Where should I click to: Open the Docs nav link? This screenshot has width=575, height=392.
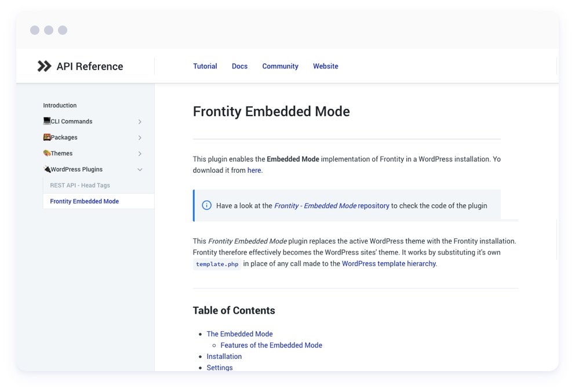point(239,66)
